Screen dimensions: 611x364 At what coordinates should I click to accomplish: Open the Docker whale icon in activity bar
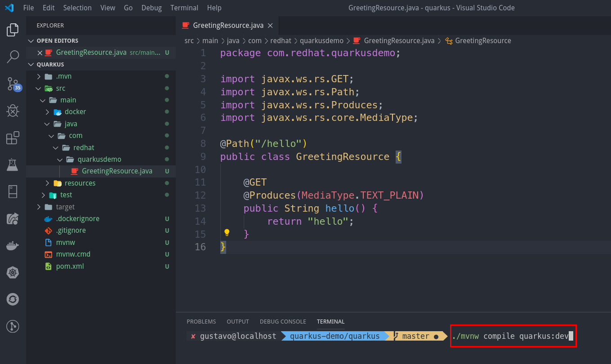[13, 245]
